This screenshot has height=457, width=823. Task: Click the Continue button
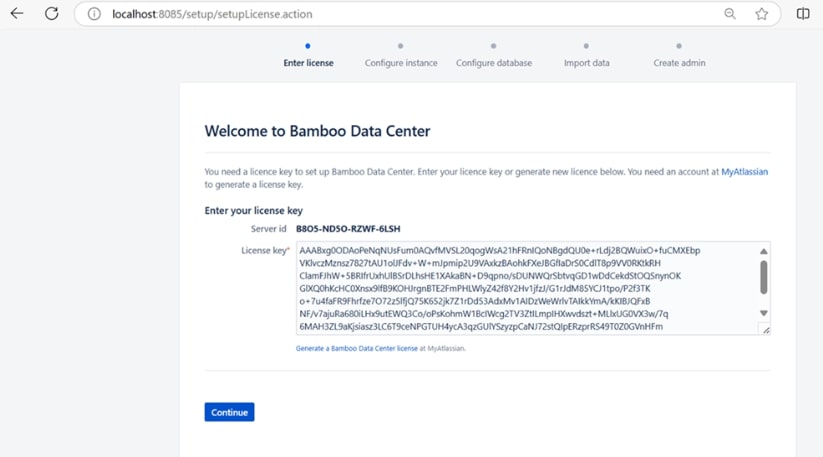(x=229, y=412)
